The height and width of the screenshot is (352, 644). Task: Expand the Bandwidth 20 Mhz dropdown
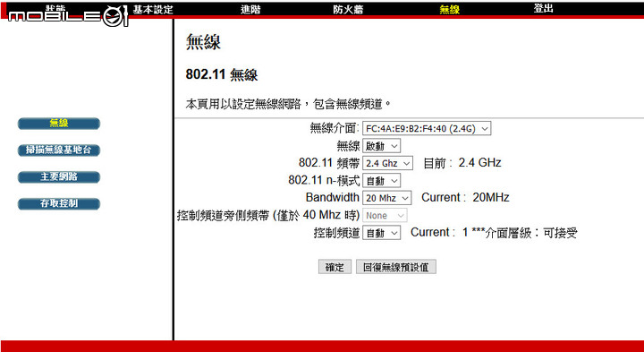pyautogui.click(x=386, y=198)
